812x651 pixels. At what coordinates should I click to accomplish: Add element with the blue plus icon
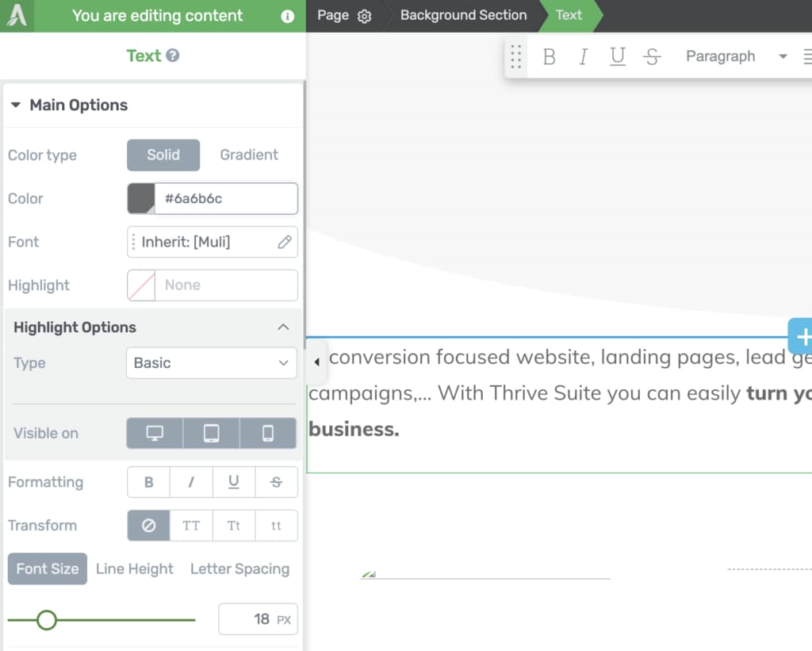coord(801,336)
